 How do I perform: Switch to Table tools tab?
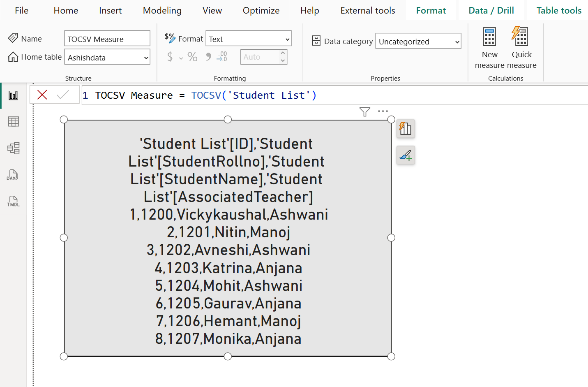click(558, 11)
